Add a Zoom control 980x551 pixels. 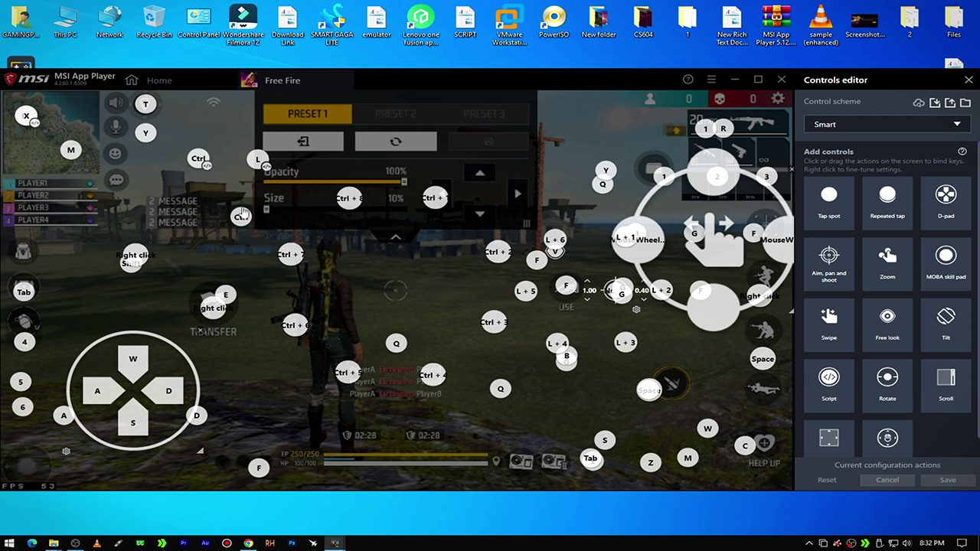[x=887, y=262]
